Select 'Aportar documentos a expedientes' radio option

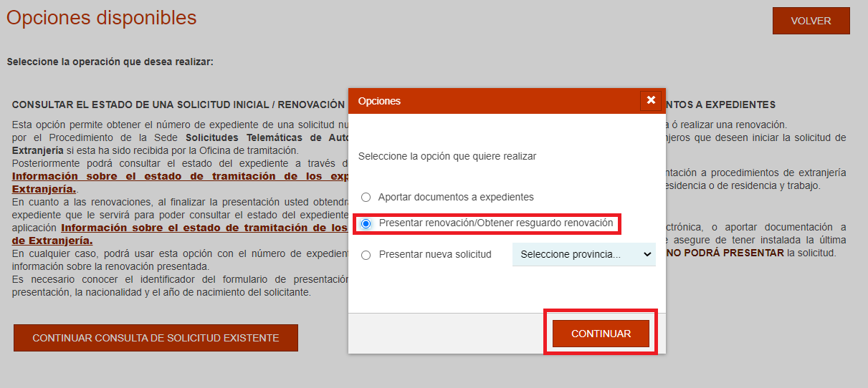[x=366, y=197]
